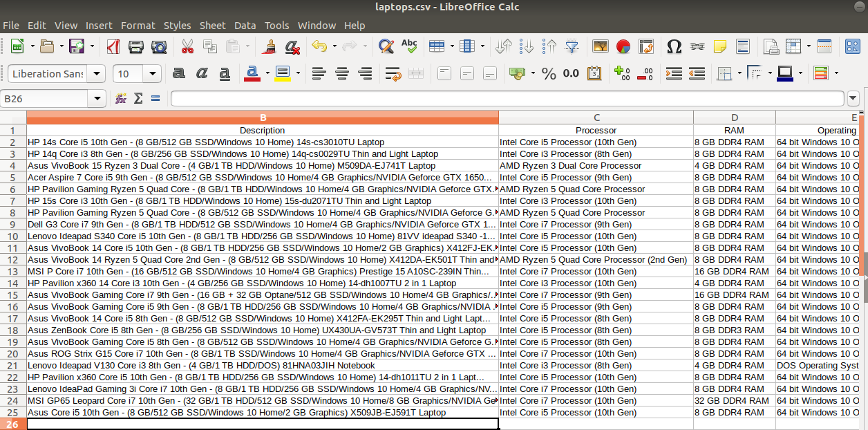Viewport: 868px width, 430px height.
Task: Open the Format menu
Action: point(138,25)
